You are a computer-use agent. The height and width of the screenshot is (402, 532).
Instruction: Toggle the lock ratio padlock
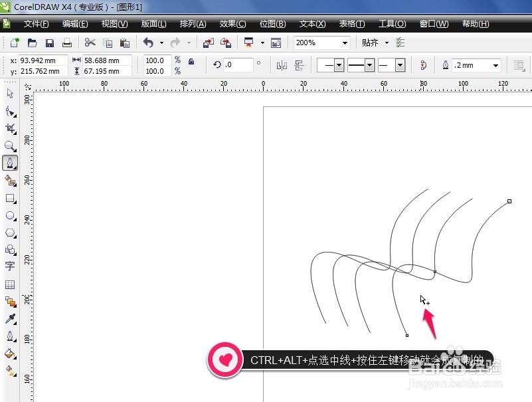(x=191, y=61)
